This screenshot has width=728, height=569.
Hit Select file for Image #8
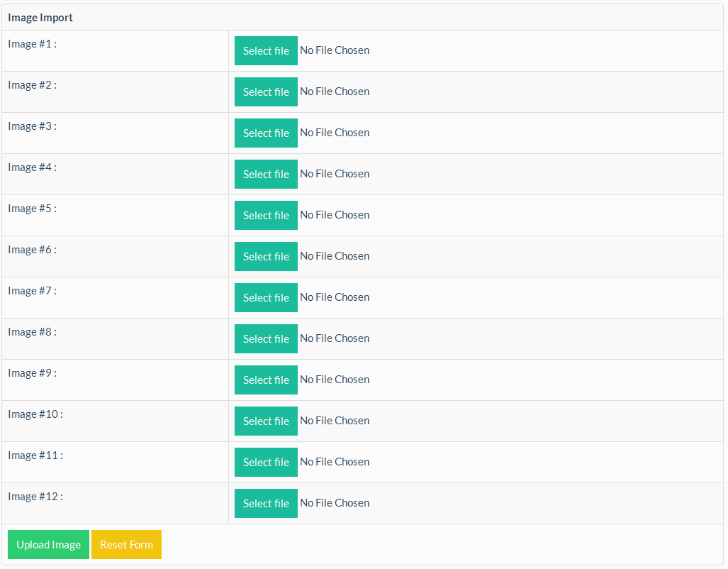point(266,339)
